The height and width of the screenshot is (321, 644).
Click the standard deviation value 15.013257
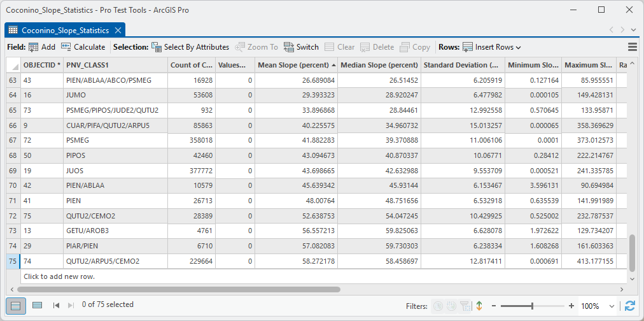(x=463, y=125)
